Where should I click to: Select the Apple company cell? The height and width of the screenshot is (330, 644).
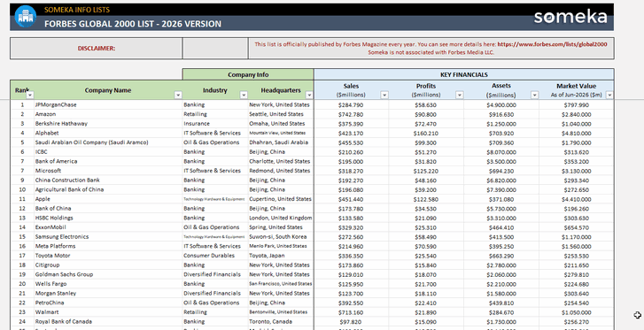pyautogui.click(x=108, y=199)
